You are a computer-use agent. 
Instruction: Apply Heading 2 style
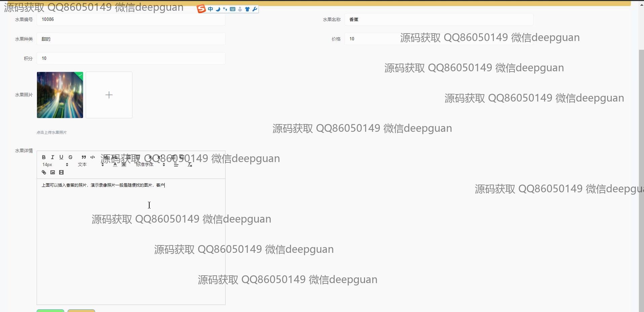[x=115, y=157]
